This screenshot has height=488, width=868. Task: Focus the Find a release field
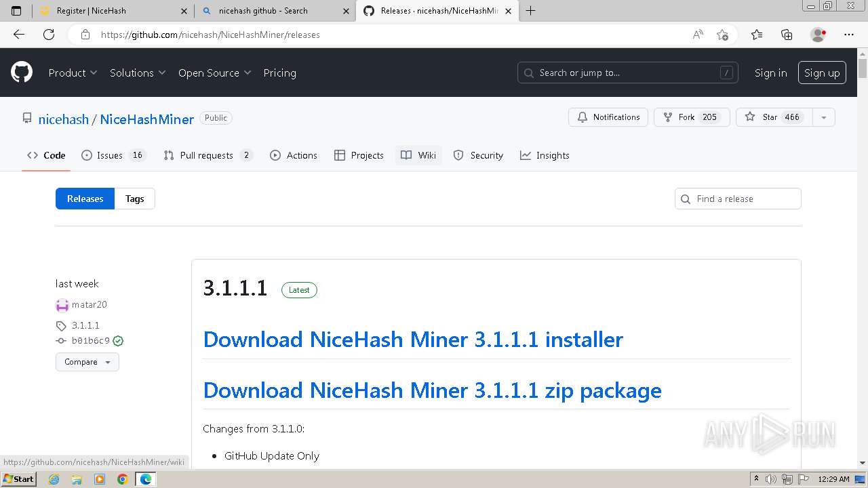tap(745, 199)
